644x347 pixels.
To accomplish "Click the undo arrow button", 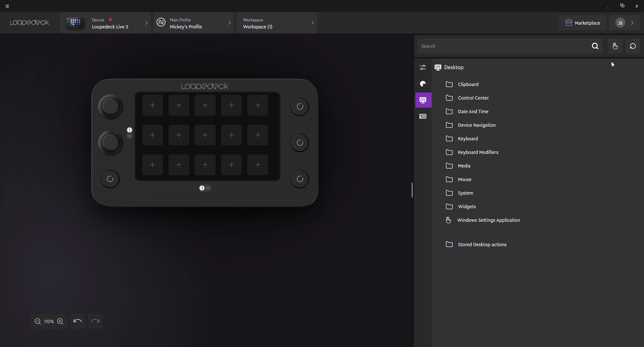I will (x=77, y=321).
